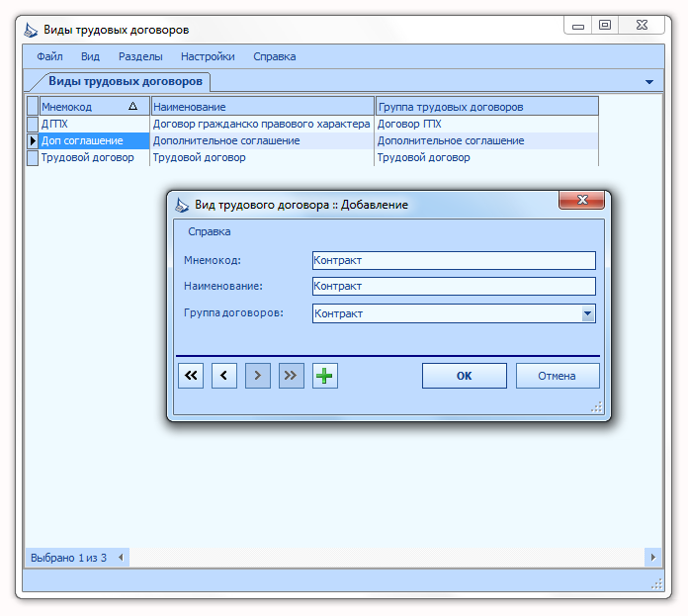Confirm with the ОК button

point(465,376)
